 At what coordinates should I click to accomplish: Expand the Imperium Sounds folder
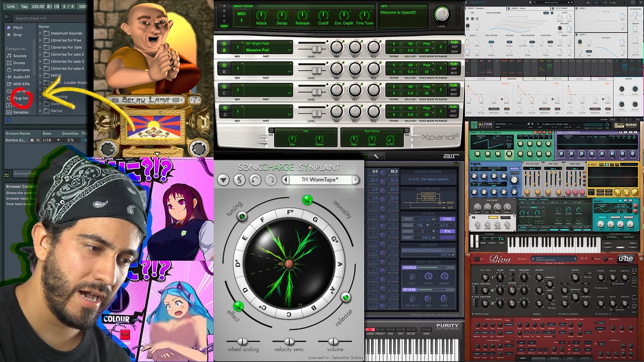(41, 33)
